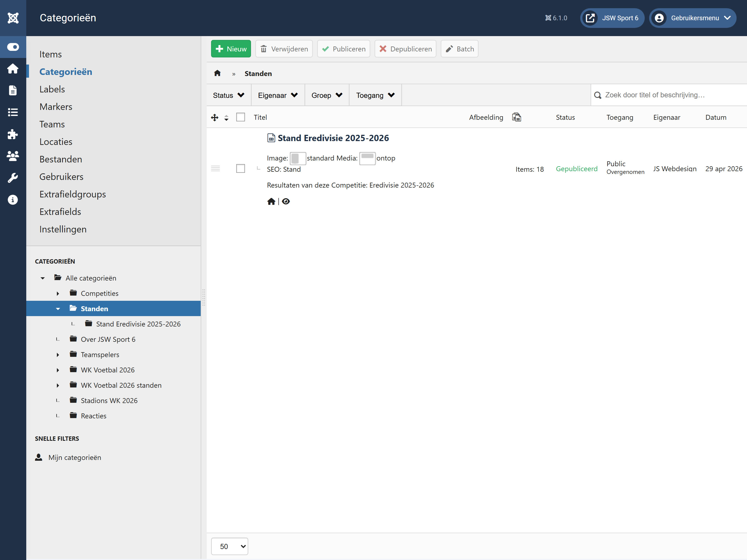Toggle the Gepubliceerd status
This screenshot has width=747, height=560.
[576, 168]
